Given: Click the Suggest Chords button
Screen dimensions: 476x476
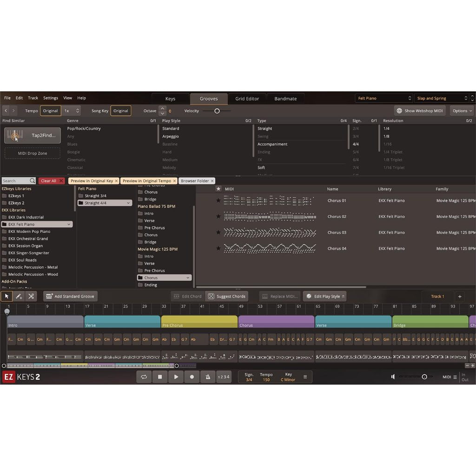Looking at the screenshot, I should pyautogui.click(x=227, y=296).
